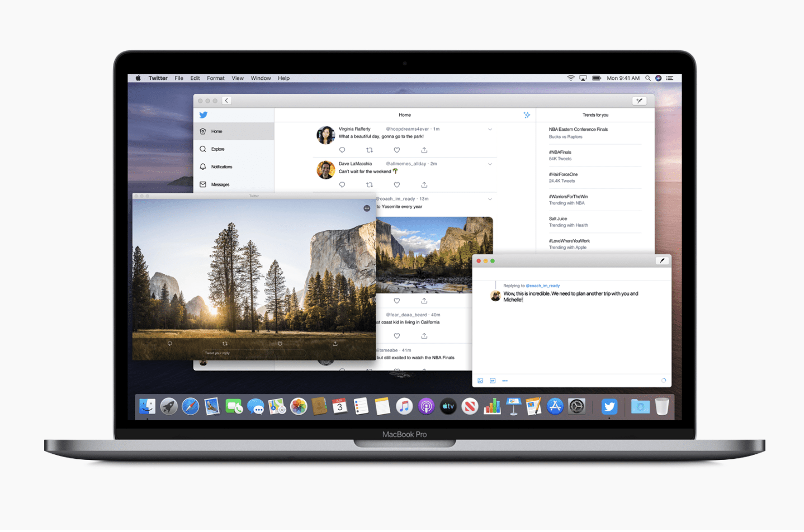Add a photo to the reply
804x532 pixels.
[480, 381]
